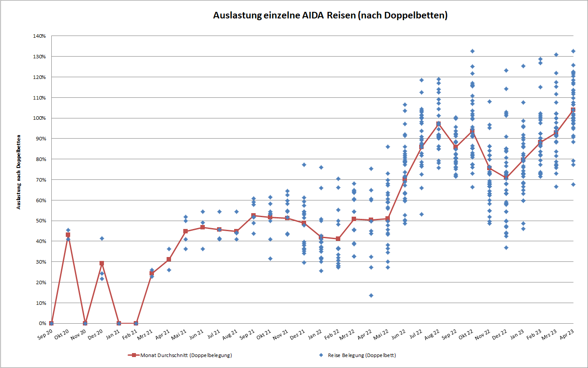Choose the red average marker above Mai 21
Viewport: 588px width, 368px height.
(185, 231)
